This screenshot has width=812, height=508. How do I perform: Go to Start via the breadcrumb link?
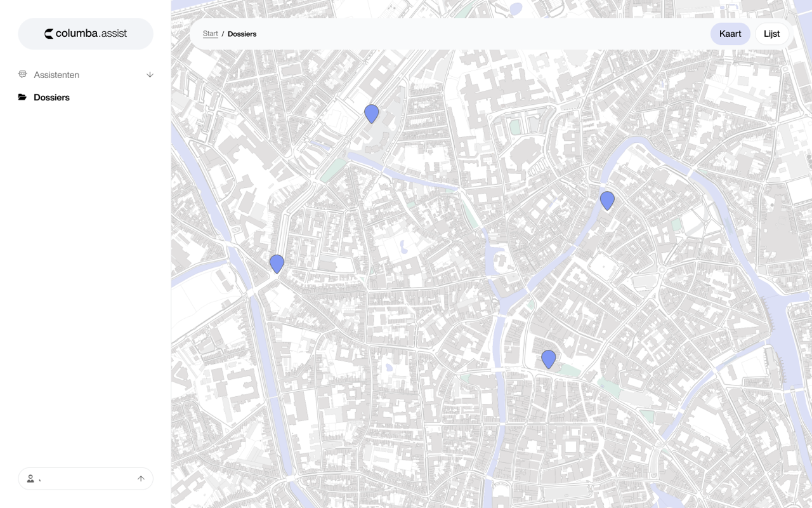click(x=210, y=34)
